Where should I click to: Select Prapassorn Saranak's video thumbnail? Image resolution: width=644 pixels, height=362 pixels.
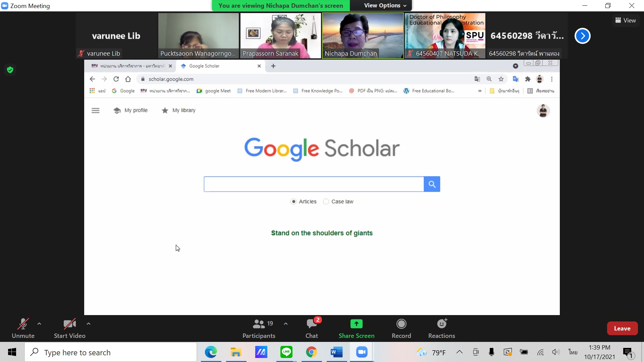click(x=281, y=36)
